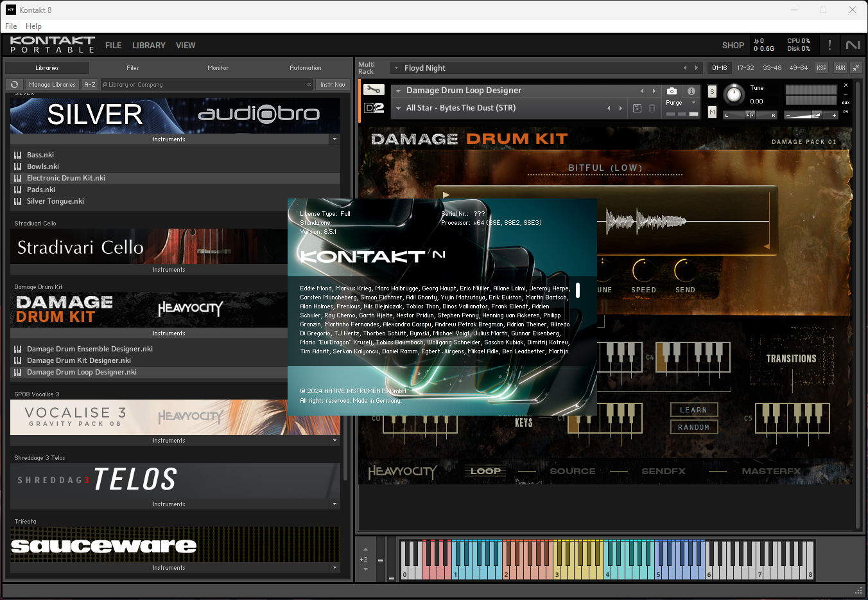868x600 pixels.
Task: Click the camera snapshot view icon
Action: pos(672,91)
